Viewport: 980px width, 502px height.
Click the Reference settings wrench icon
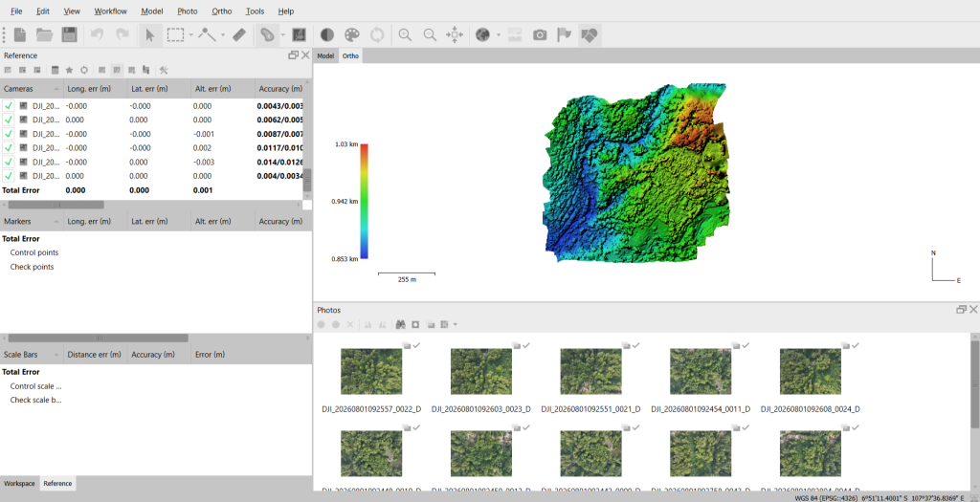(x=163, y=70)
